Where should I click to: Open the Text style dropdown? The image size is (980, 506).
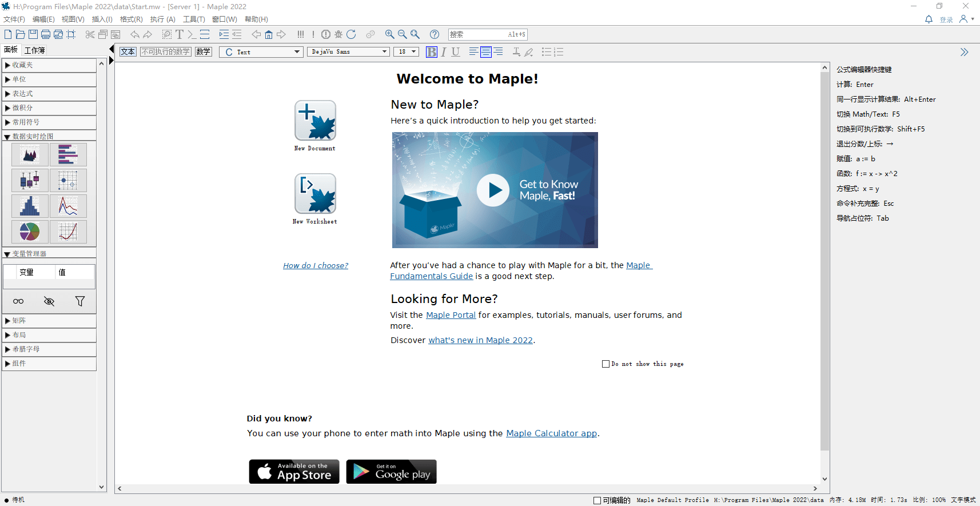click(x=261, y=52)
